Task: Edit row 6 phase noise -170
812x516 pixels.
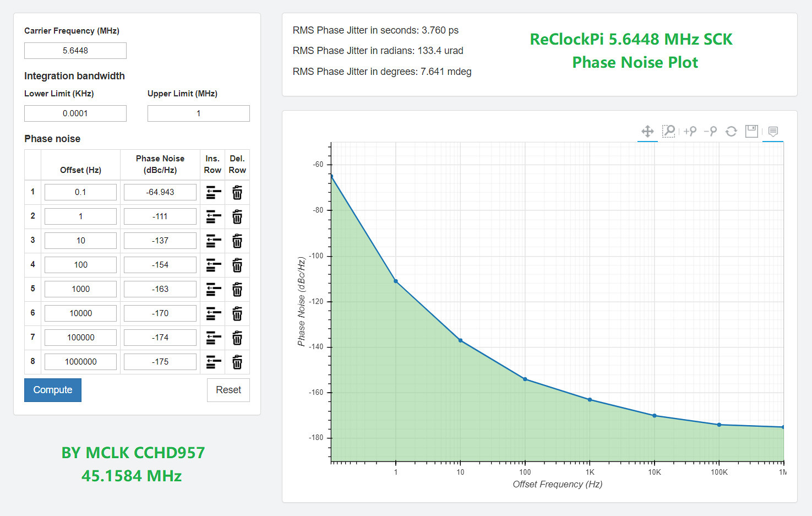Action: tap(160, 313)
